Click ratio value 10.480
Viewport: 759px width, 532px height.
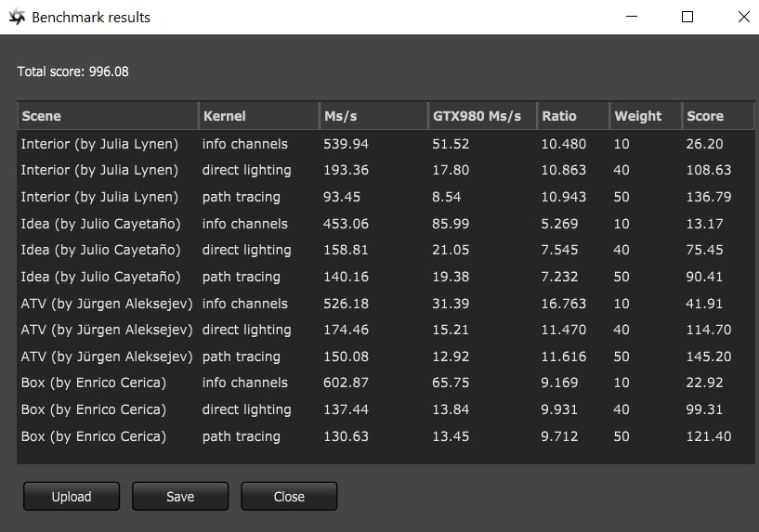click(563, 144)
